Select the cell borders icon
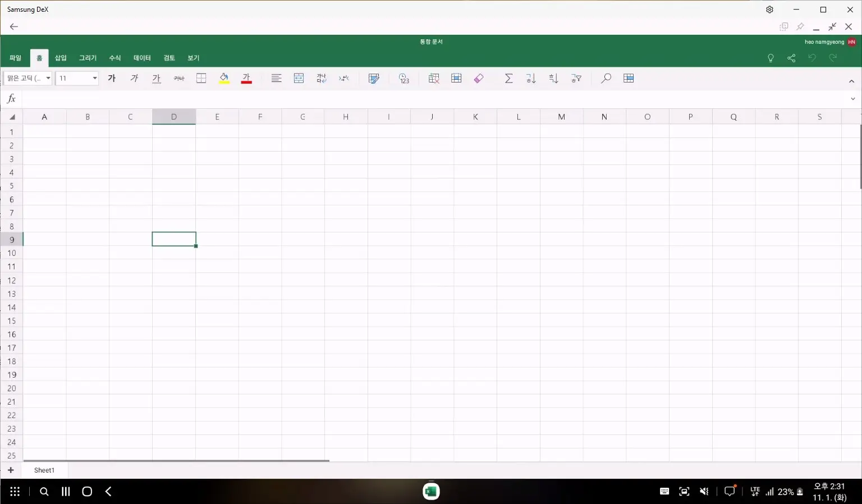Viewport: 862px width, 504px height. click(201, 78)
